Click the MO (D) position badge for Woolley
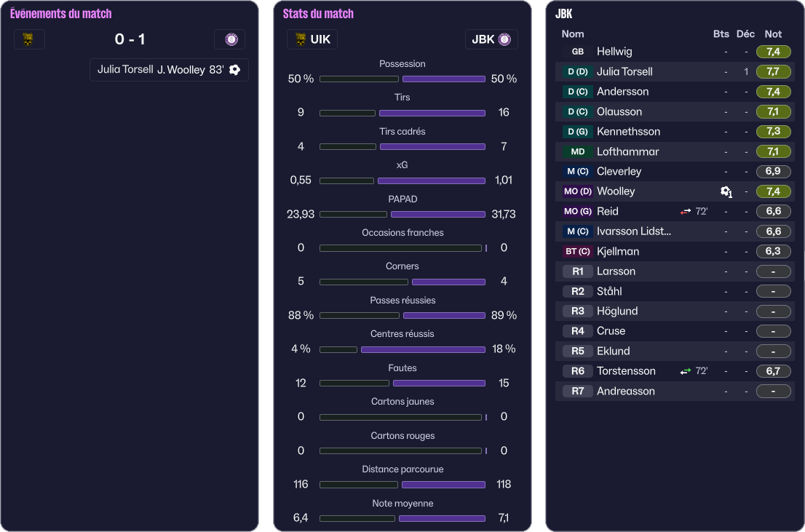Image resolution: width=805 pixels, height=532 pixels. [577, 191]
